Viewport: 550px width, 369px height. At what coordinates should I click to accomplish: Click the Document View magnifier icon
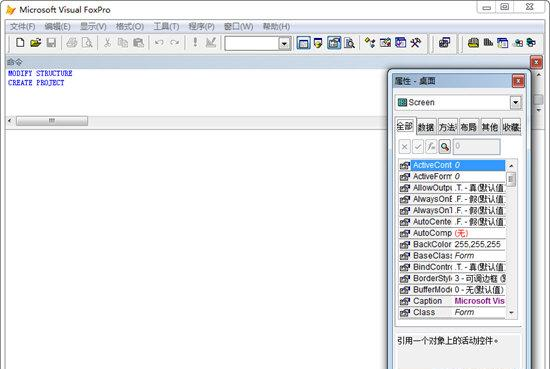[x=349, y=43]
